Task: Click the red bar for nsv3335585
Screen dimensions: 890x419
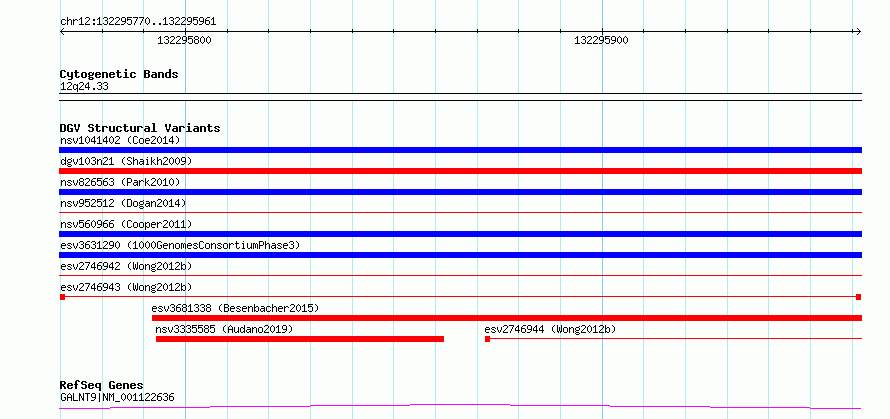Action: click(x=300, y=339)
